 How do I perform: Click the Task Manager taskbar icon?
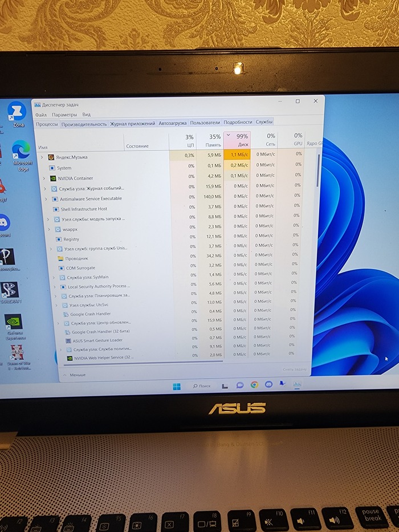(x=297, y=384)
